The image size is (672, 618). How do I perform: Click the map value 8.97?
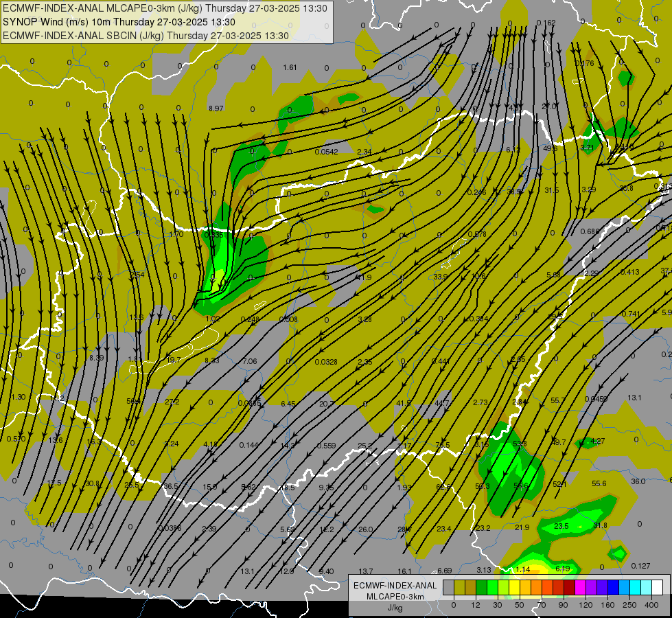pyautogui.click(x=216, y=108)
